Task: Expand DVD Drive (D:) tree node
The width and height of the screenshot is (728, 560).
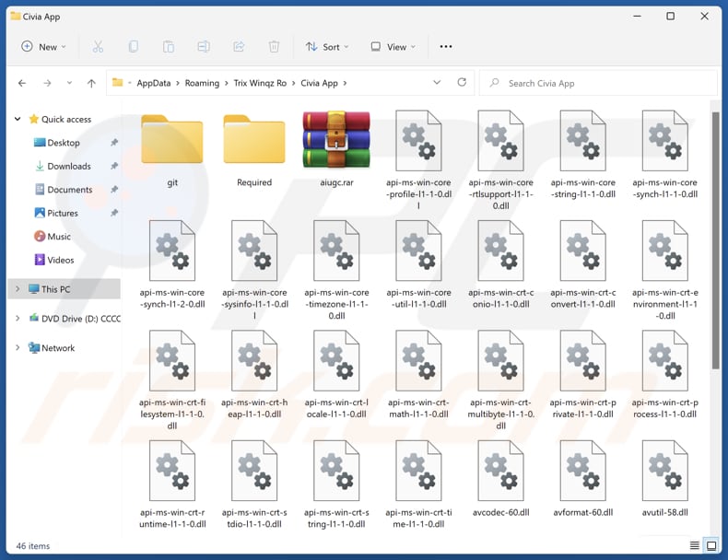Action: pyautogui.click(x=18, y=319)
